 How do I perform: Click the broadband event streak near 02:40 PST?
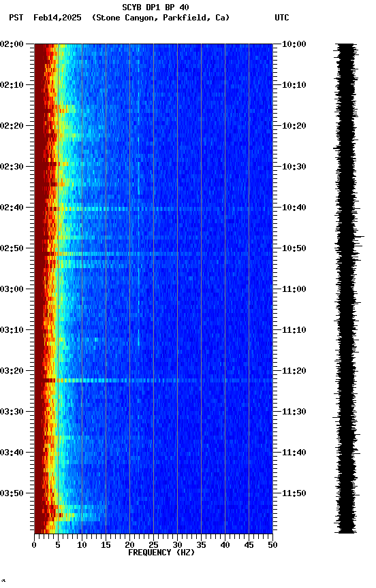point(153,208)
